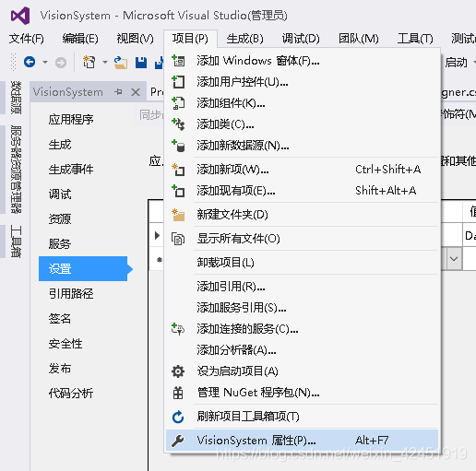Open the settings grid type combo dropdown
The image size is (476, 471).
point(454,259)
